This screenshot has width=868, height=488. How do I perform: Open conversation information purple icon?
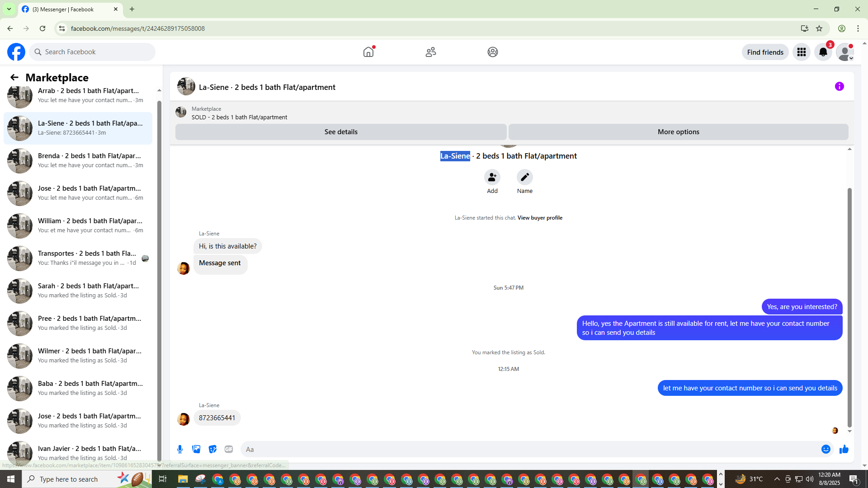[x=839, y=86]
